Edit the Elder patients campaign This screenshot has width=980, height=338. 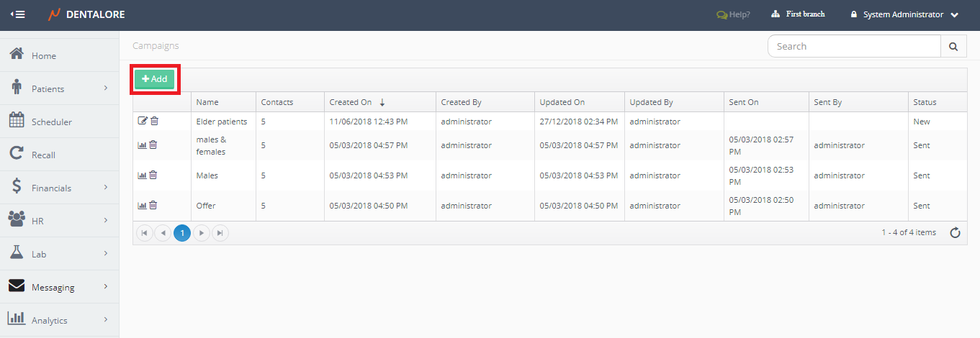[x=142, y=121]
